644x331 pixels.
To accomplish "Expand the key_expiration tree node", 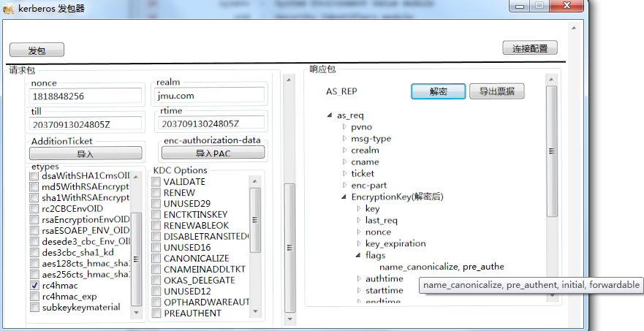I will (x=359, y=243).
